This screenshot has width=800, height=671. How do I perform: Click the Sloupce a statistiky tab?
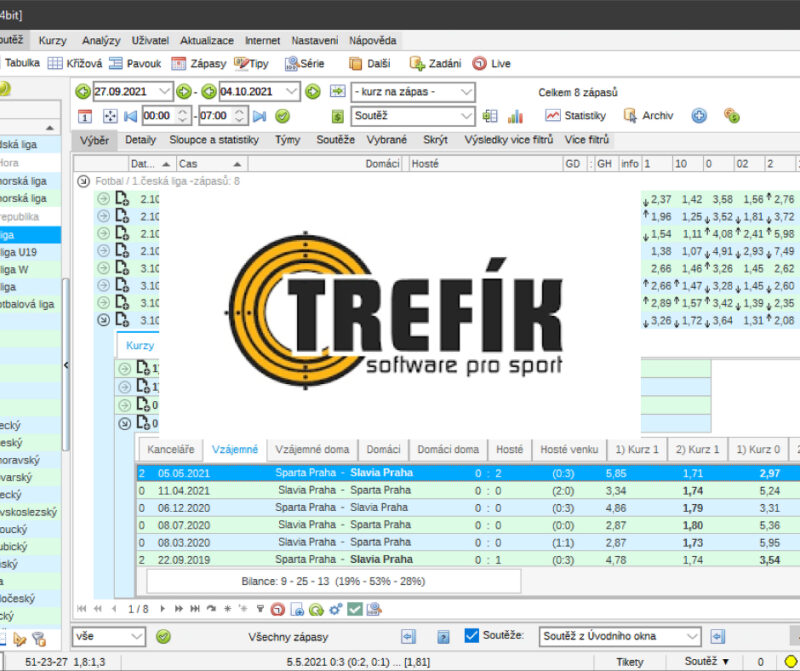pos(214,140)
